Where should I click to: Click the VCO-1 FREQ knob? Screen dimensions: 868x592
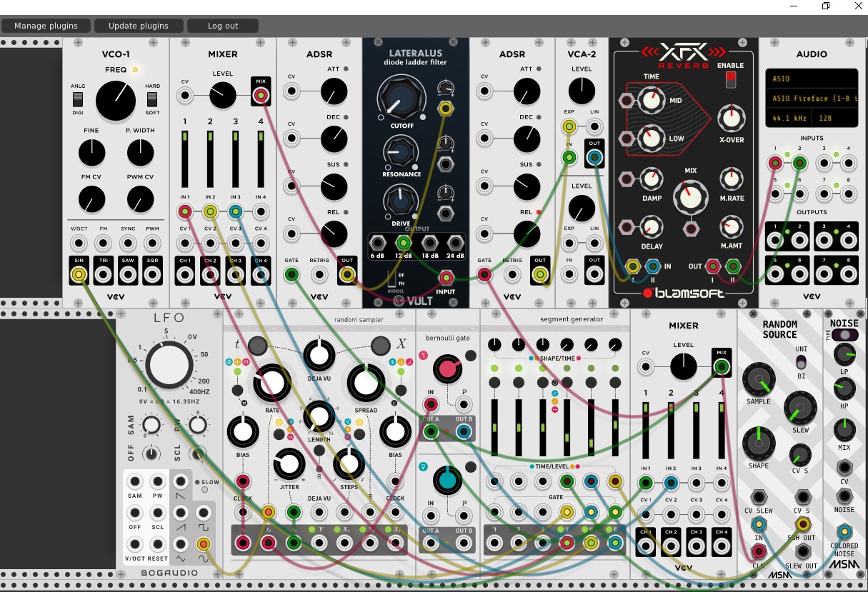(116, 100)
